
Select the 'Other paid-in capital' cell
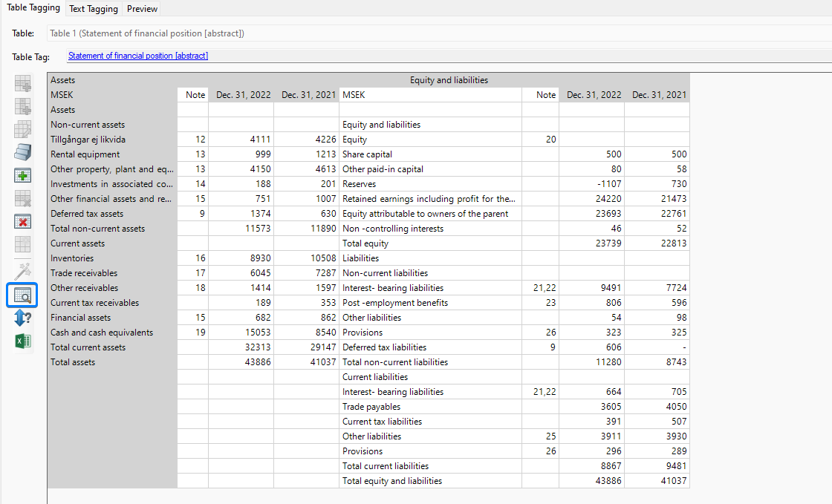point(430,169)
